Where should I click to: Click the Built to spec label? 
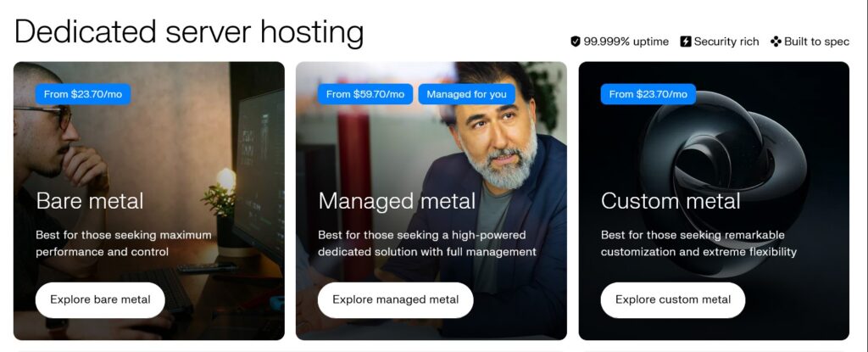click(816, 42)
